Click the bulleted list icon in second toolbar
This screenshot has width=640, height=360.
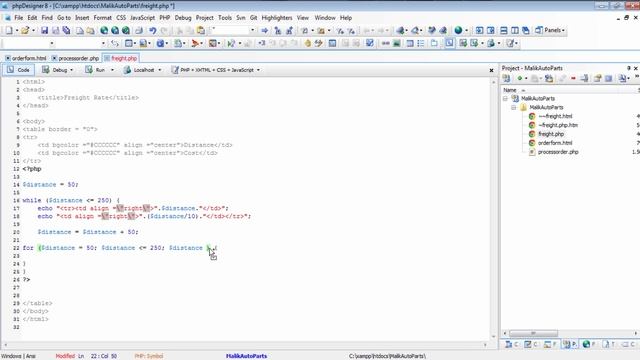pyautogui.click(x=421, y=43)
